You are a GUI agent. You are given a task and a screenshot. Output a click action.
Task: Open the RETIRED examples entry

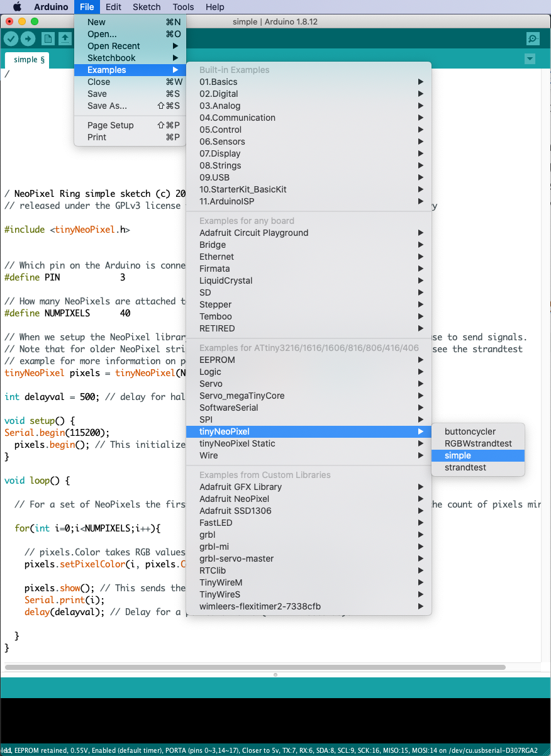point(309,328)
